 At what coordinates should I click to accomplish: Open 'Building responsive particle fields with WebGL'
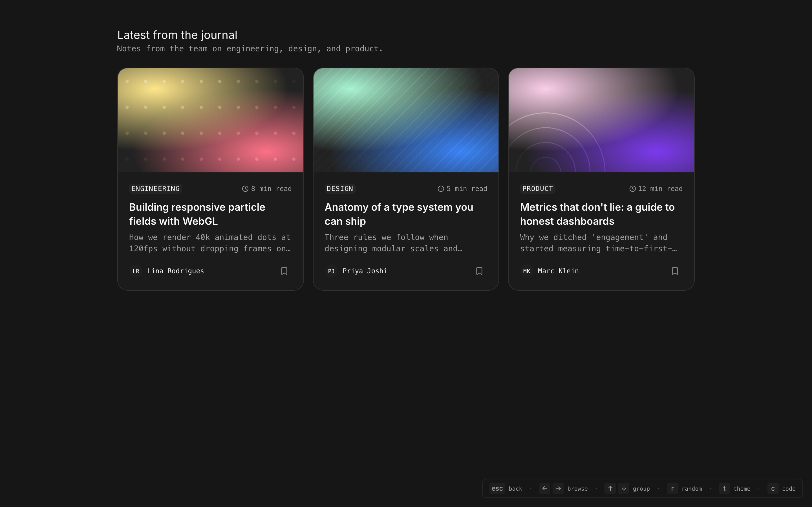[x=197, y=214]
